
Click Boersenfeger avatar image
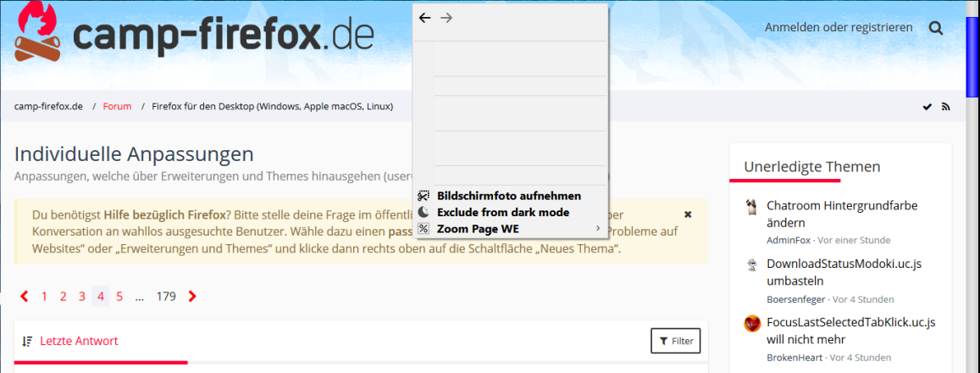[751, 264]
